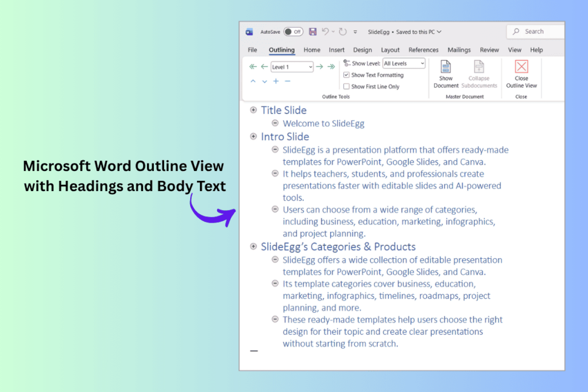Open the Insert tab

click(x=336, y=50)
